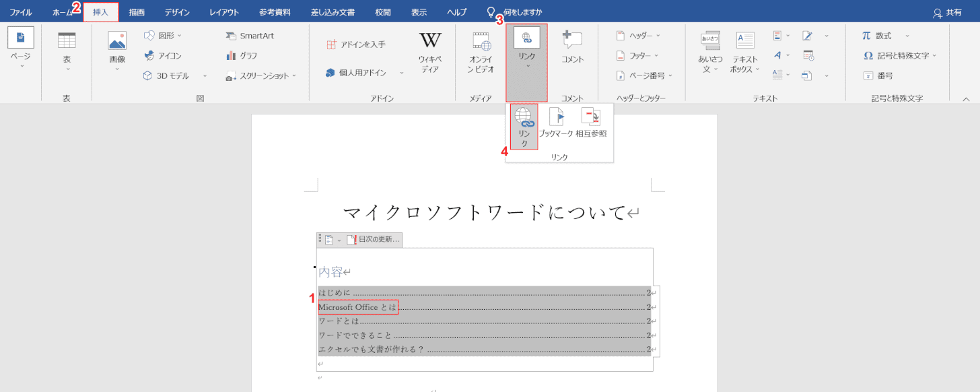Click the lightbulb 'Tell me' icon

pos(491,12)
